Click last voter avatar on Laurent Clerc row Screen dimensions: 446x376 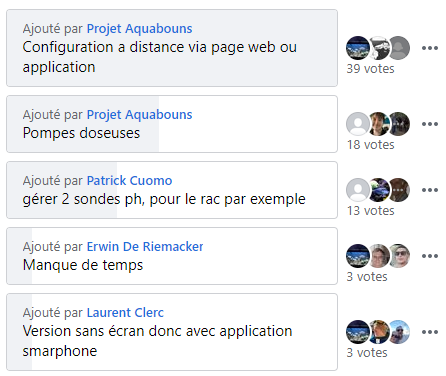(399, 332)
